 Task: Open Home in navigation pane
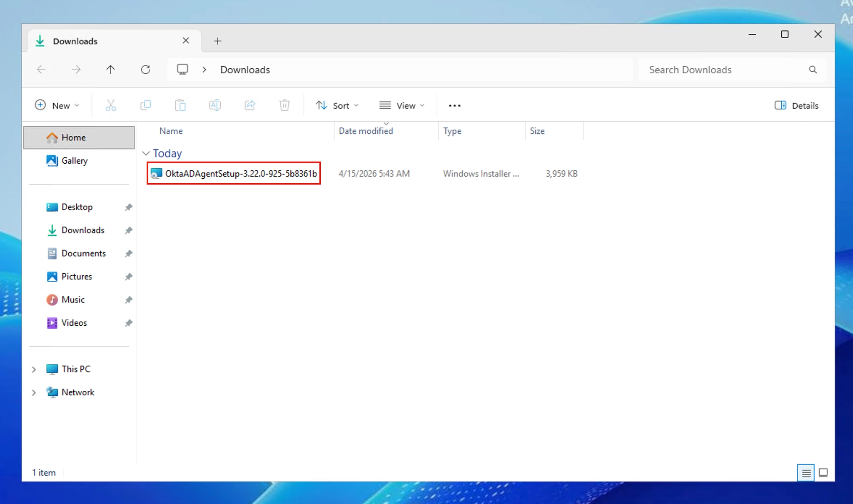(x=79, y=137)
